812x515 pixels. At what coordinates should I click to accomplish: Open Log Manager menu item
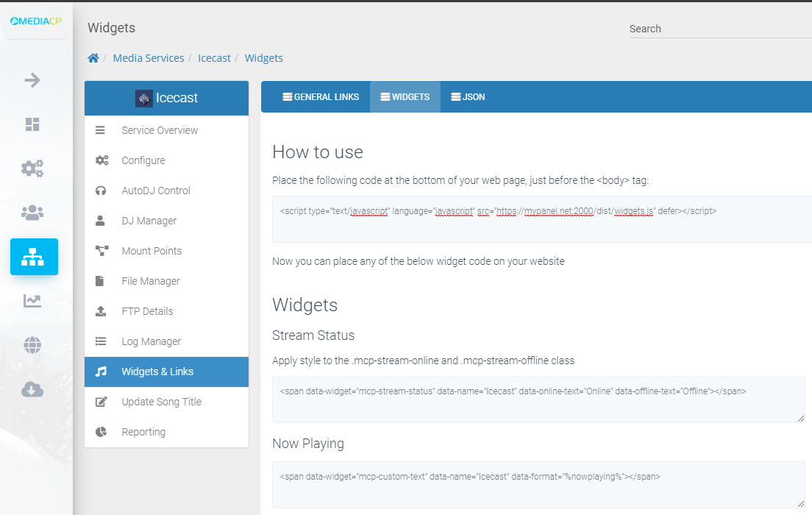coord(166,341)
